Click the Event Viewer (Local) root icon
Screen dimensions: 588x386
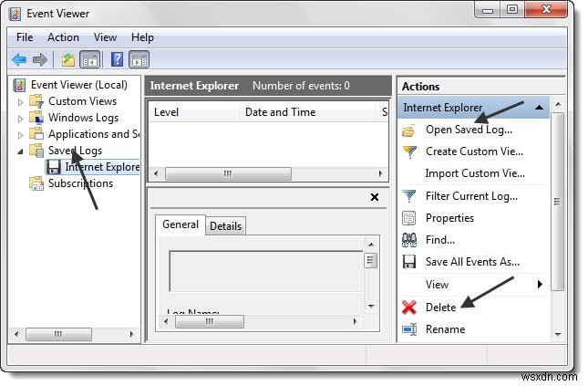pos(19,85)
